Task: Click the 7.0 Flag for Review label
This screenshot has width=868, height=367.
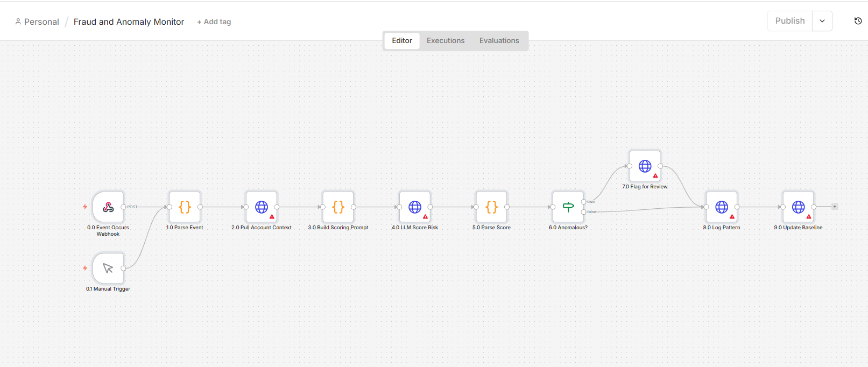Action: click(x=645, y=187)
